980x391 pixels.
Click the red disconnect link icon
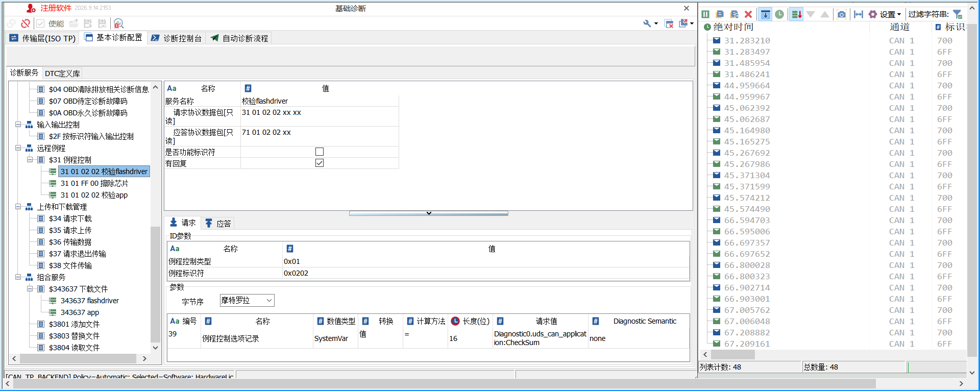pyautogui.click(x=25, y=23)
